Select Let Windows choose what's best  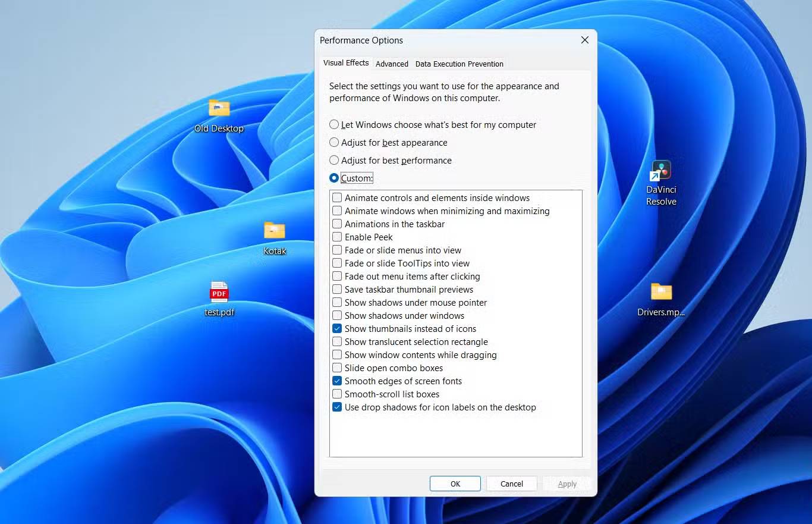tap(334, 124)
